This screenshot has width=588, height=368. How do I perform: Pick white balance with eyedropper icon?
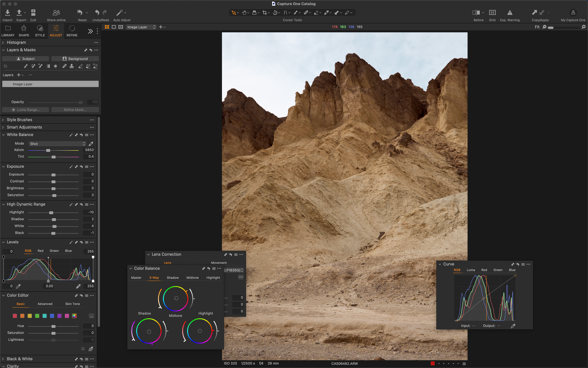pyautogui.click(x=91, y=144)
